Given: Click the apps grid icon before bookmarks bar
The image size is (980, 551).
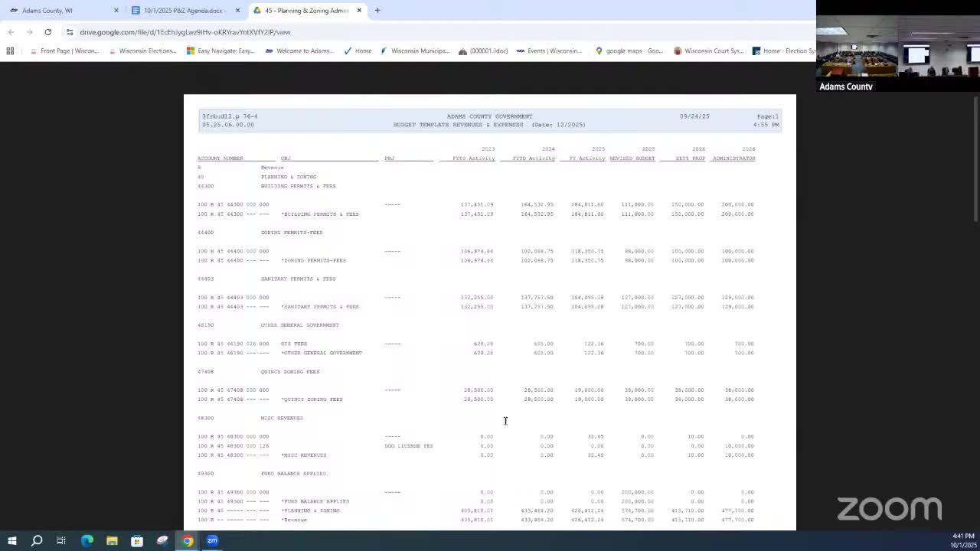Looking at the screenshot, I should coord(10,51).
